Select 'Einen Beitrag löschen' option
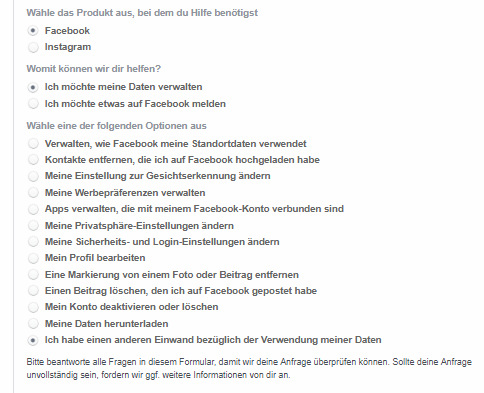The image size is (484, 393). point(33,291)
